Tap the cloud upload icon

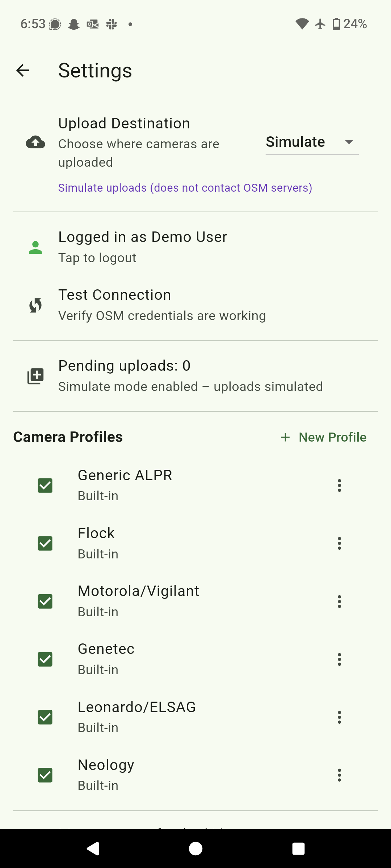(35, 142)
